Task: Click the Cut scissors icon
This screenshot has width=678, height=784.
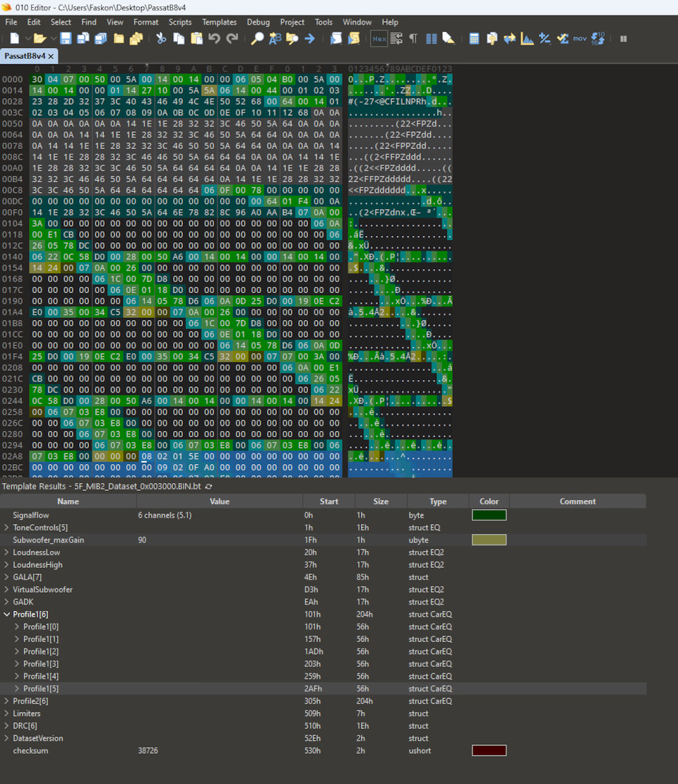Action: click(161, 39)
